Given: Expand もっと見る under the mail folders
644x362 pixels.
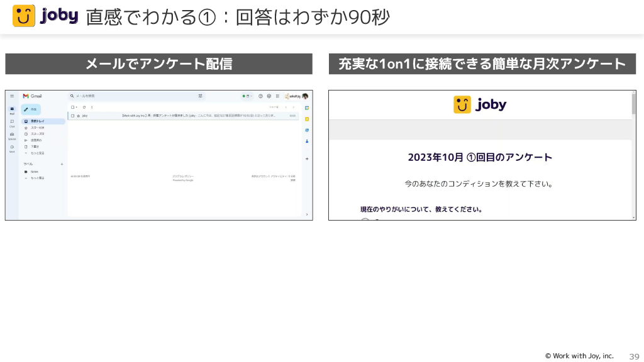Looking at the screenshot, I should (37, 153).
